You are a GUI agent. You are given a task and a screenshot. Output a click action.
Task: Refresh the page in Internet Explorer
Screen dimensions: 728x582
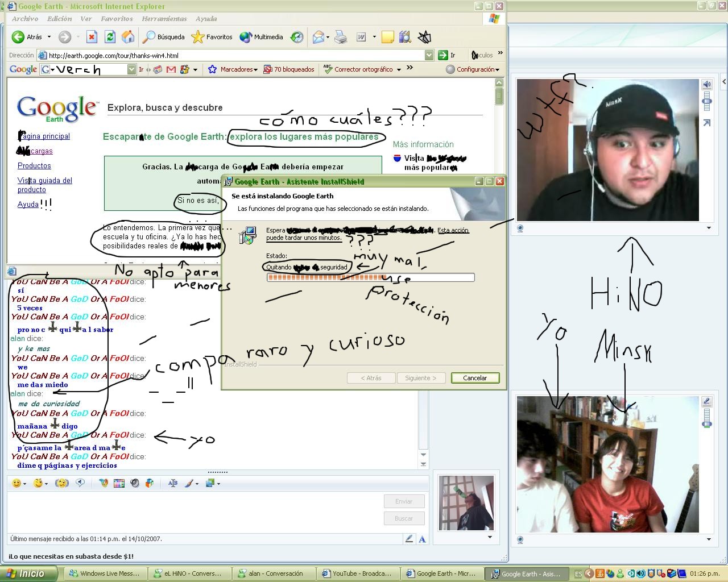click(x=110, y=37)
